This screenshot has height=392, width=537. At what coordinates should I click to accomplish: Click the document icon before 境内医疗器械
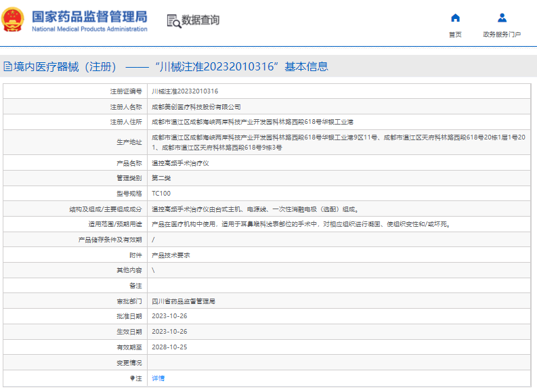tap(7, 66)
